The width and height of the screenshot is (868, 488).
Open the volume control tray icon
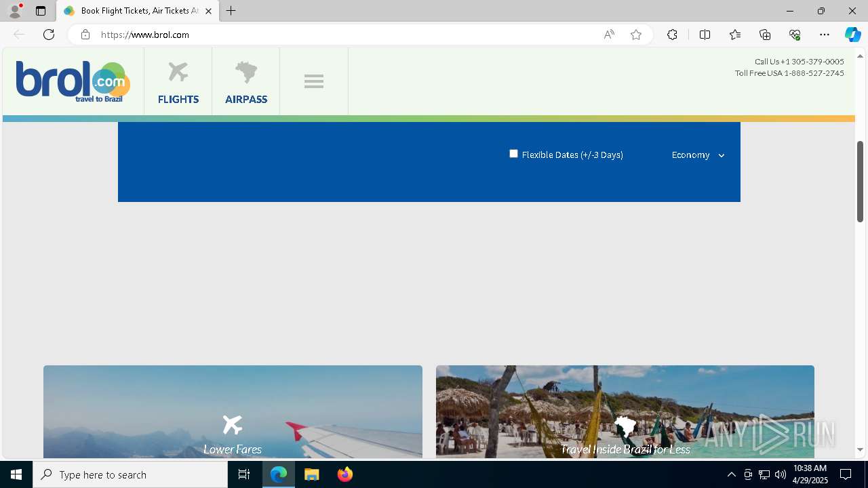780,474
